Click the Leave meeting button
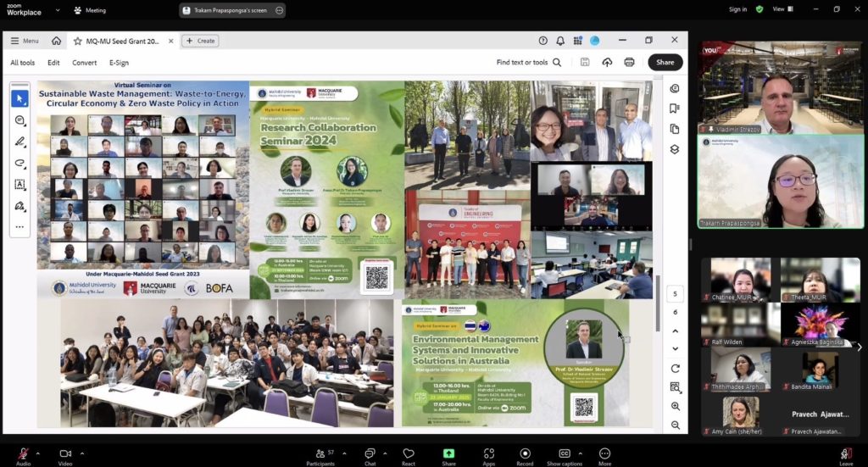This screenshot has width=868, height=467. pyautogui.click(x=845, y=455)
